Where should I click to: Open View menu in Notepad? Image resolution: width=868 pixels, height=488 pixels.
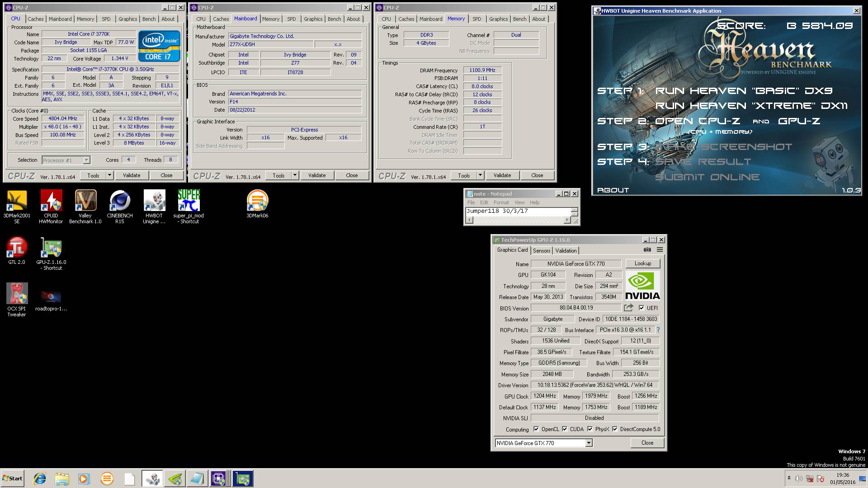click(x=519, y=202)
